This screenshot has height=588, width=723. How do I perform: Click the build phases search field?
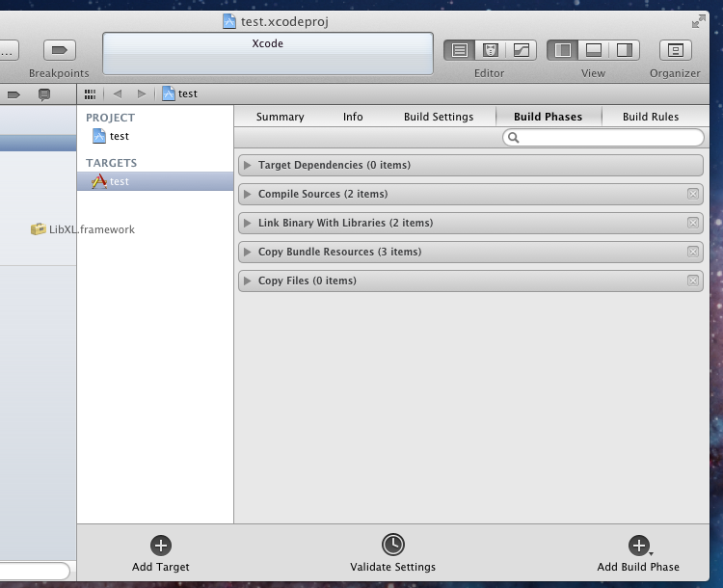tap(603, 138)
